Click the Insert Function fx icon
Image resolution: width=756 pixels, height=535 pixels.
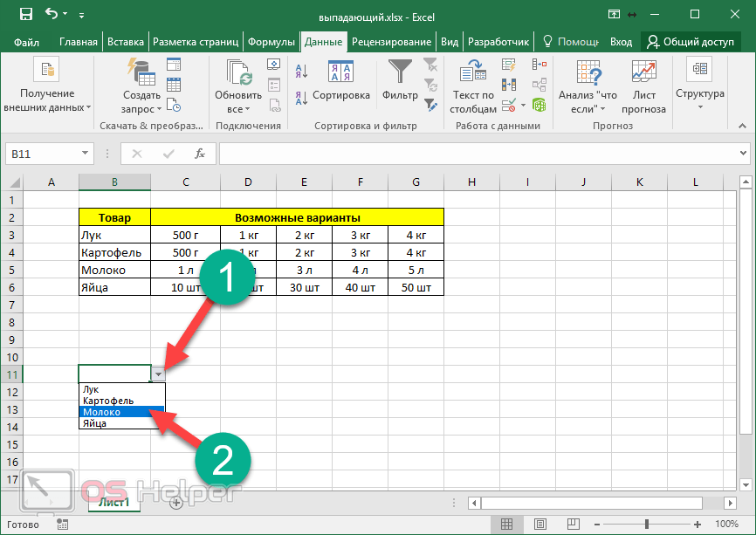click(x=199, y=154)
